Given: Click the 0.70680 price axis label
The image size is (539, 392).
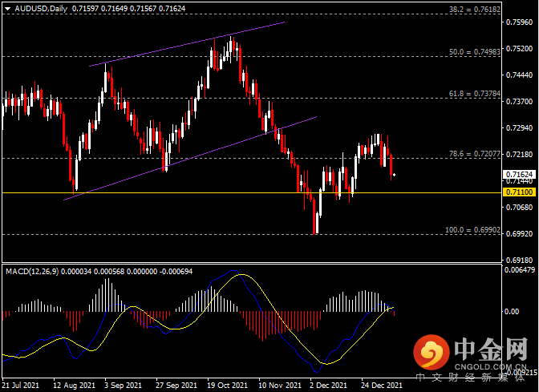Looking at the screenshot, I should click(520, 207).
